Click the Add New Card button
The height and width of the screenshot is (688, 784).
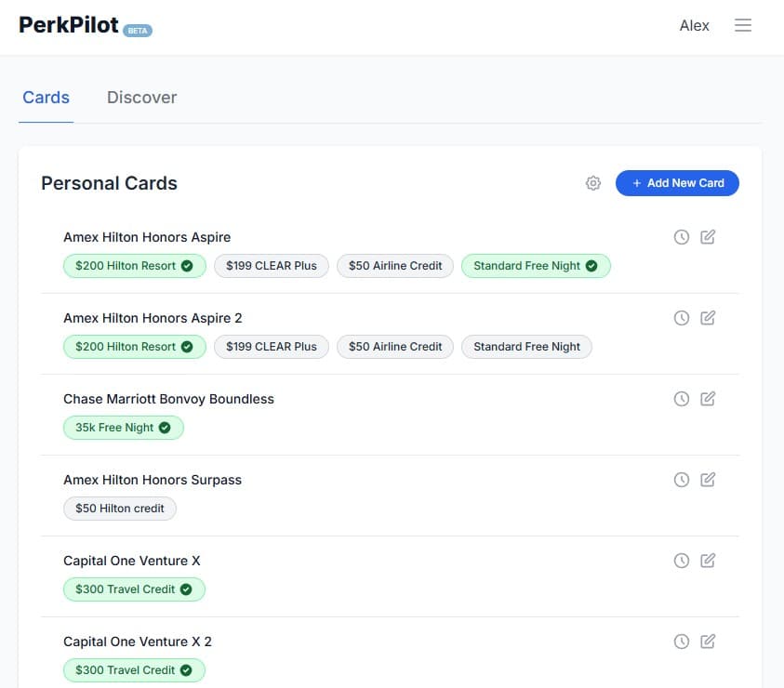point(677,183)
